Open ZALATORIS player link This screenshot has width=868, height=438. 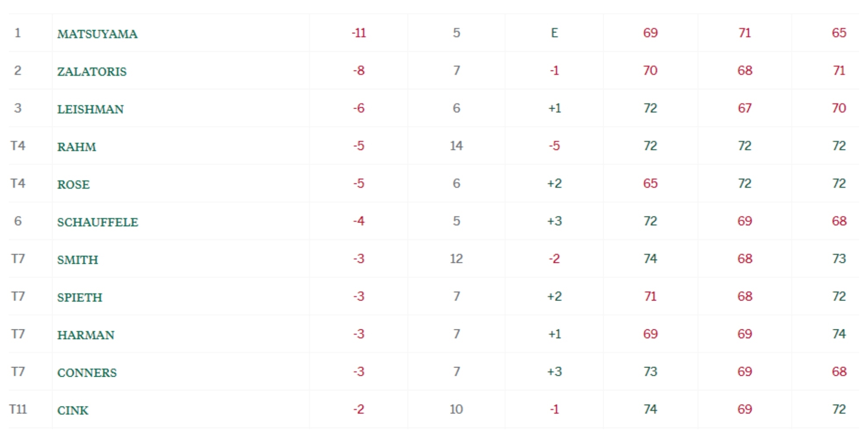(92, 71)
